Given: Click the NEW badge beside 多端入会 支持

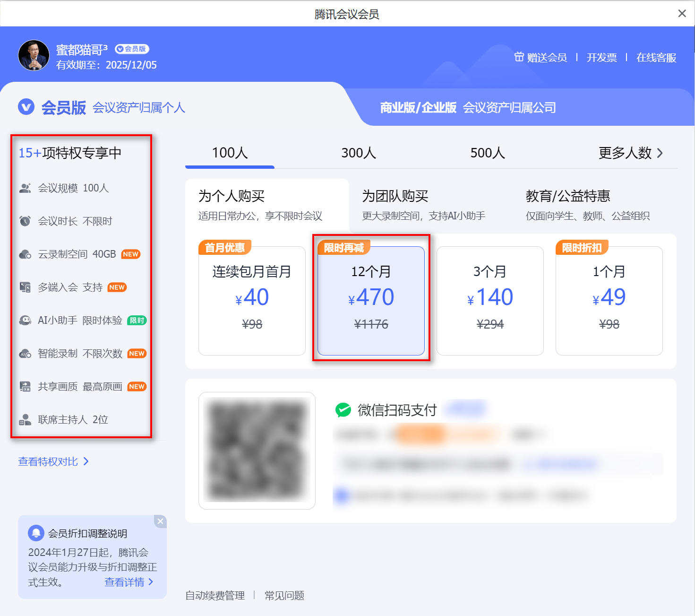Looking at the screenshot, I should point(117,287).
